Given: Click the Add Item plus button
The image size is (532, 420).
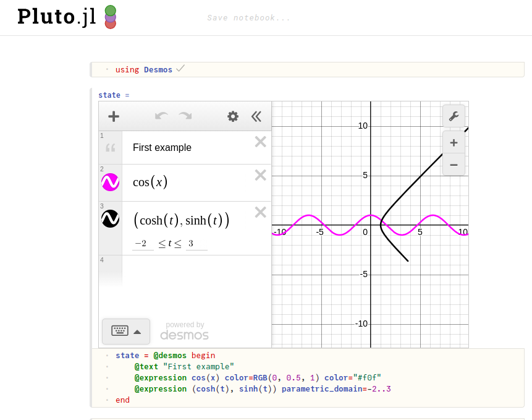Looking at the screenshot, I should [114, 116].
